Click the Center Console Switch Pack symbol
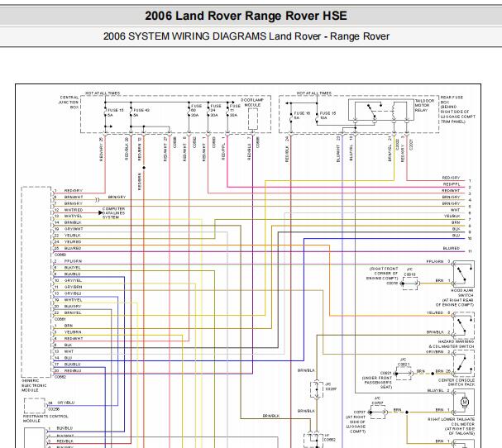 [x=464, y=364]
